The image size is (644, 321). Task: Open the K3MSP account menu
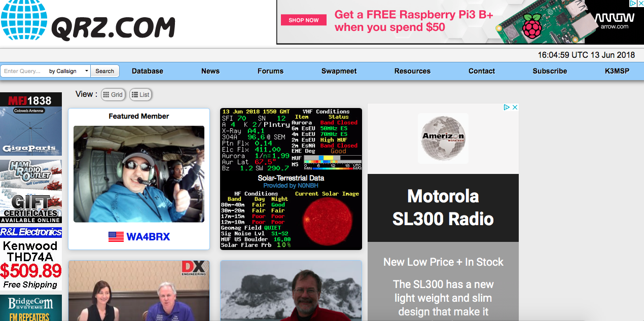pos(617,71)
